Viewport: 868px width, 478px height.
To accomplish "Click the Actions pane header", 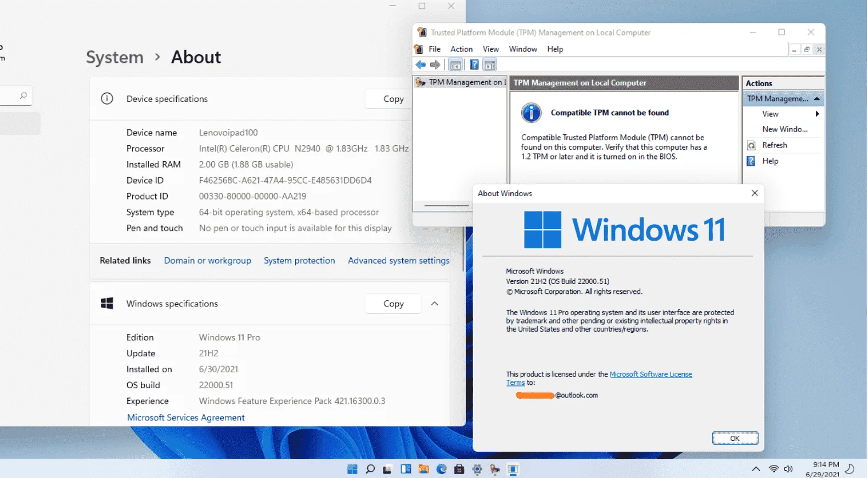I will click(x=783, y=83).
